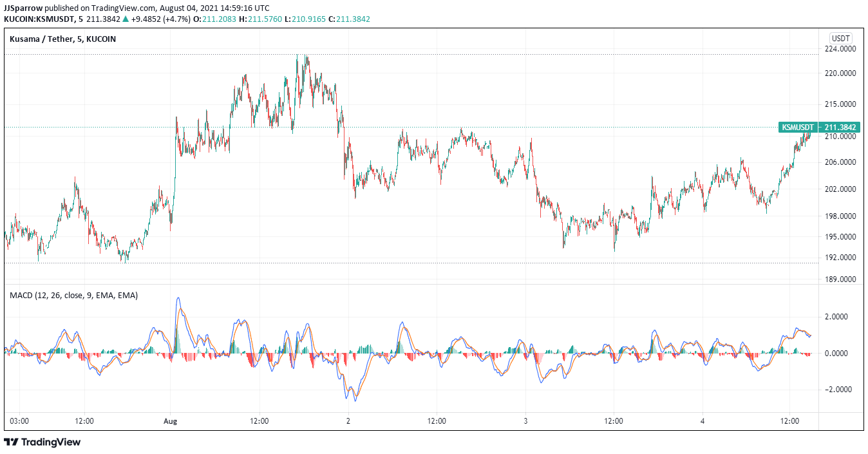Click the 206.0000 price axis label
Screen dimensions: 868x454
click(x=841, y=162)
